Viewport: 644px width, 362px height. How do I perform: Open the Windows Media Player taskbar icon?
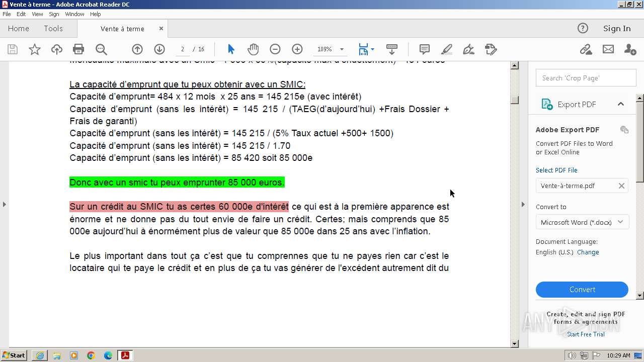coord(74,355)
